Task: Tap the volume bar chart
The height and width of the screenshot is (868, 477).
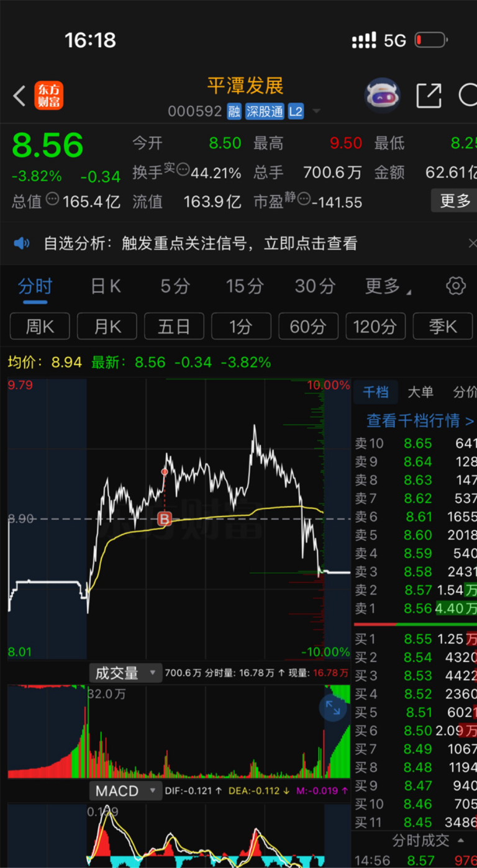Action: (179, 731)
